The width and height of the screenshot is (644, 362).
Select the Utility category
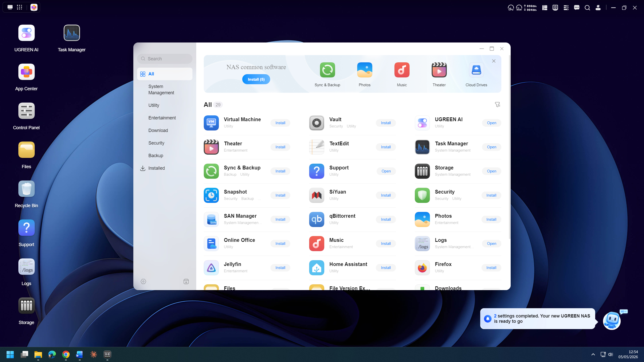coord(165,105)
